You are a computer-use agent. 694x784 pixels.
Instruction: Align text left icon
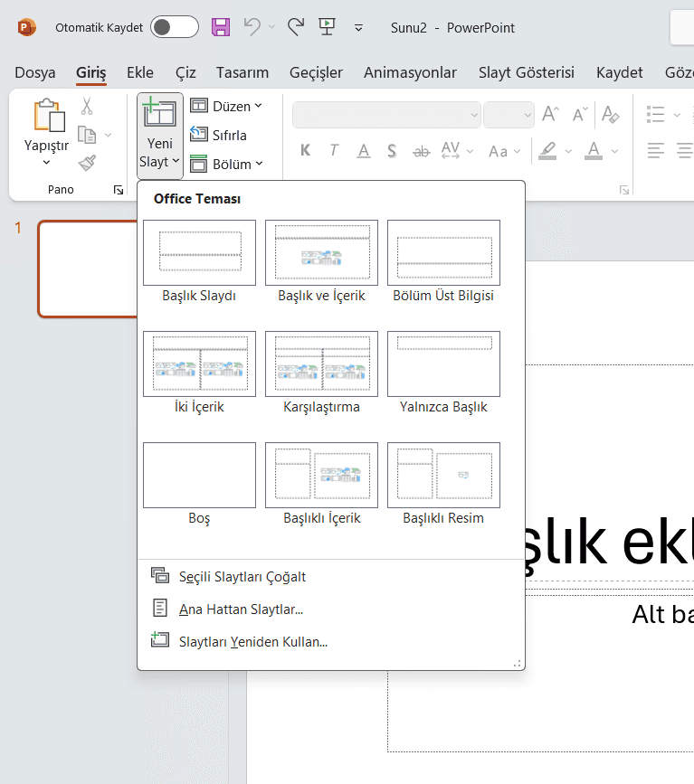[x=655, y=150]
